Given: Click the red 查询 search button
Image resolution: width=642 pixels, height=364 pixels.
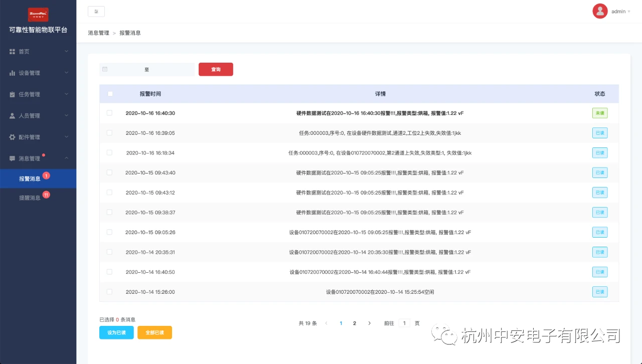Looking at the screenshot, I should 216,69.
